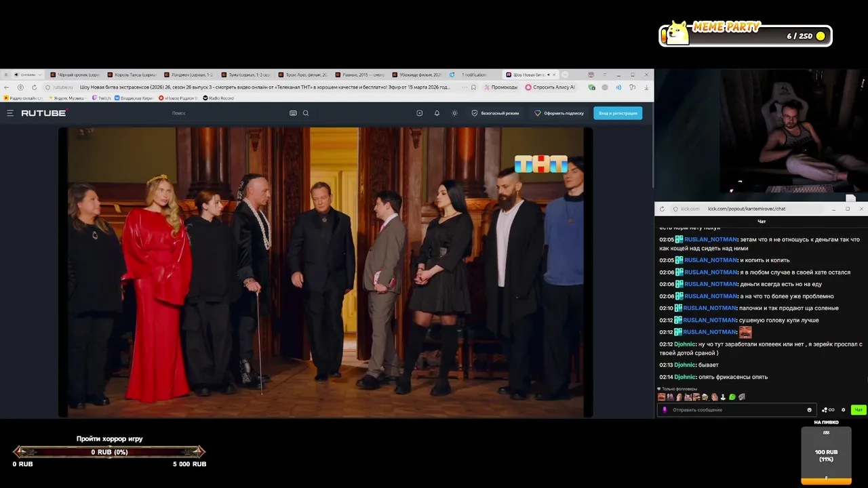The height and width of the screenshot is (488, 868).
Task: Switch to 1 notification tab
Action: (x=473, y=75)
